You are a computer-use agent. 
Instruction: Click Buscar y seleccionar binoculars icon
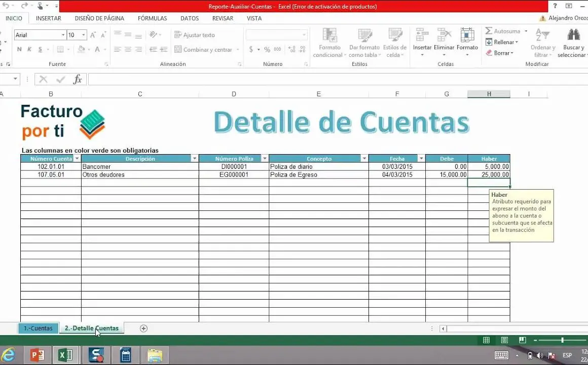573,35
